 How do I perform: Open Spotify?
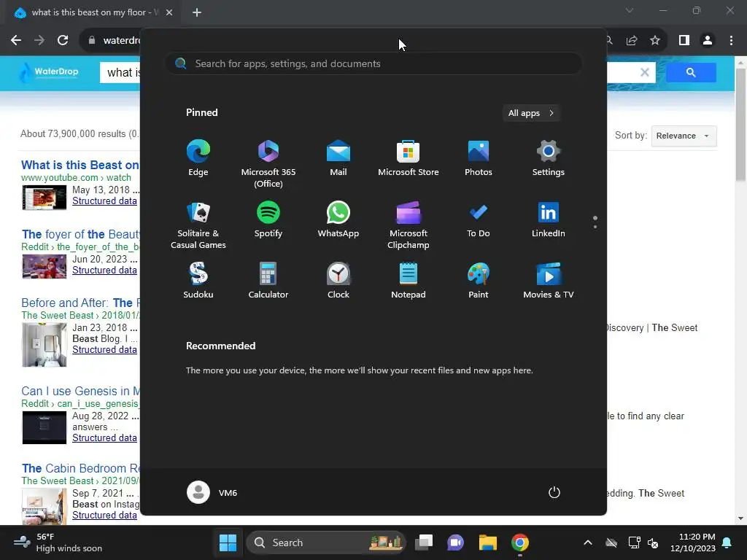point(268,219)
